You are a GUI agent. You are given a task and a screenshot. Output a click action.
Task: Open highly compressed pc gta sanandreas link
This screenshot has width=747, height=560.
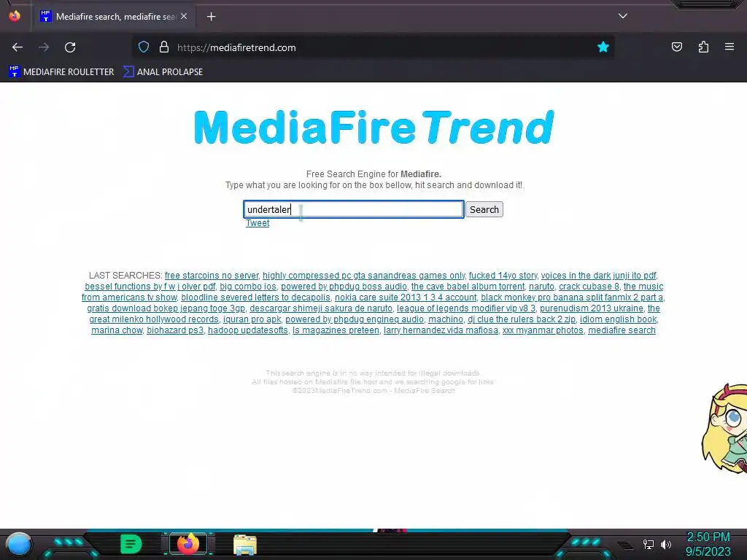363,275
